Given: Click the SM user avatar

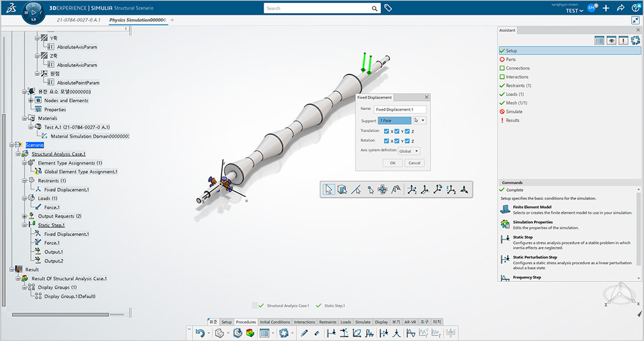Looking at the screenshot, I should (592, 8).
